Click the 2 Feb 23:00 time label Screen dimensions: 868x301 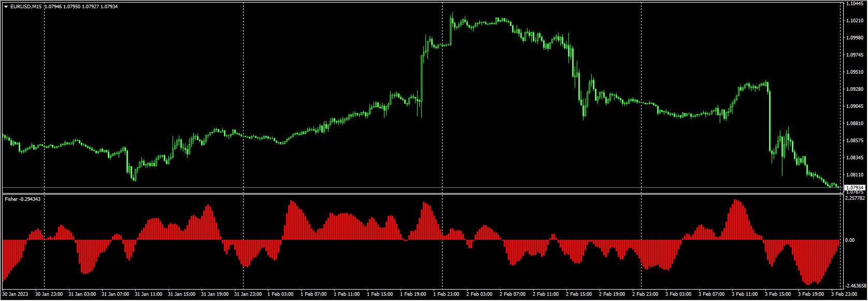click(x=645, y=294)
